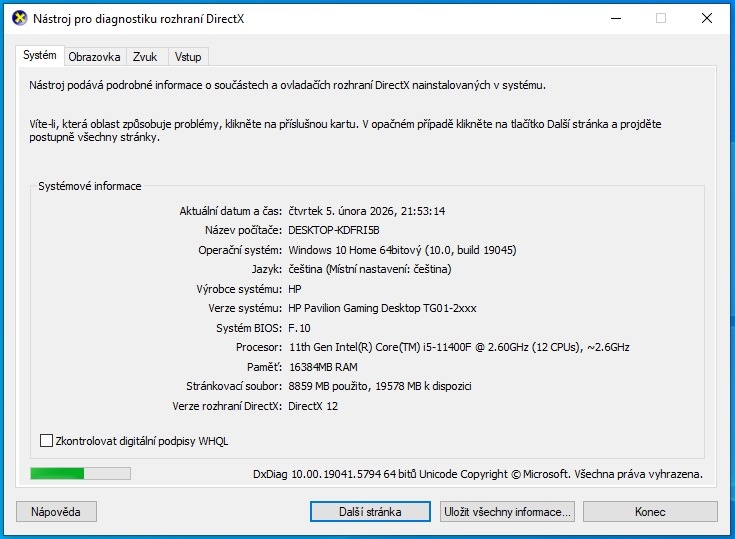
Task: Click the DirectX 12 version value
Action: [313, 406]
